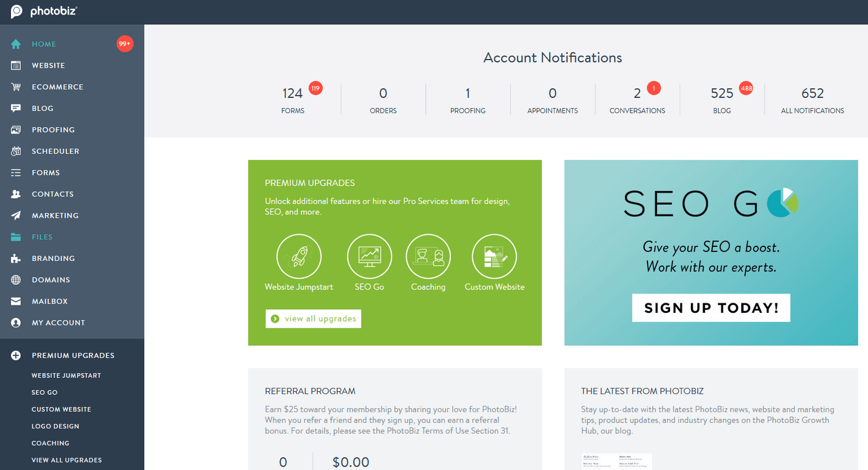Click the Contacts people icon
The height and width of the screenshot is (470, 868).
pyautogui.click(x=16, y=194)
